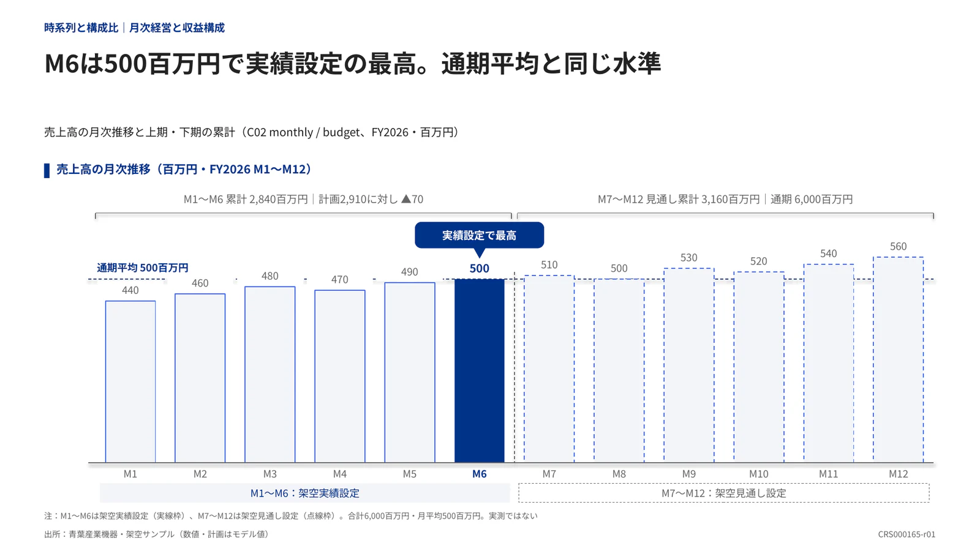Click the dashed M9 bar labeled 530
Image resolution: width=980 pixels, height=551 pixels.
(x=689, y=365)
